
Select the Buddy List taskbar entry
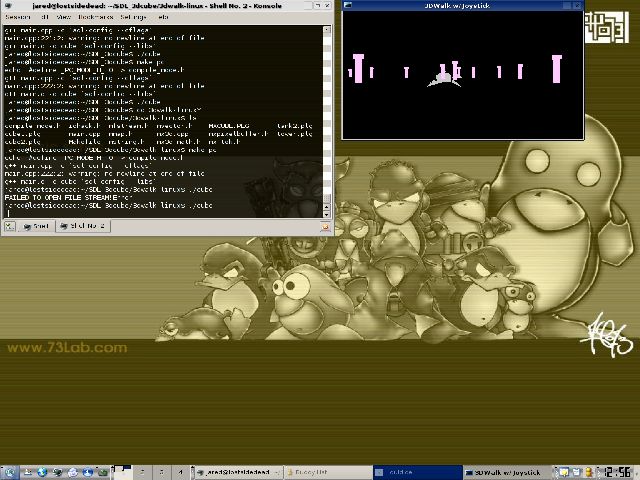click(328, 472)
